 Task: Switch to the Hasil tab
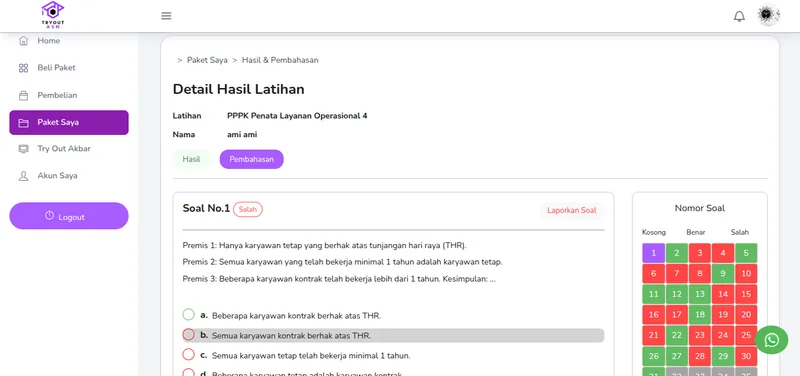pyautogui.click(x=191, y=159)
